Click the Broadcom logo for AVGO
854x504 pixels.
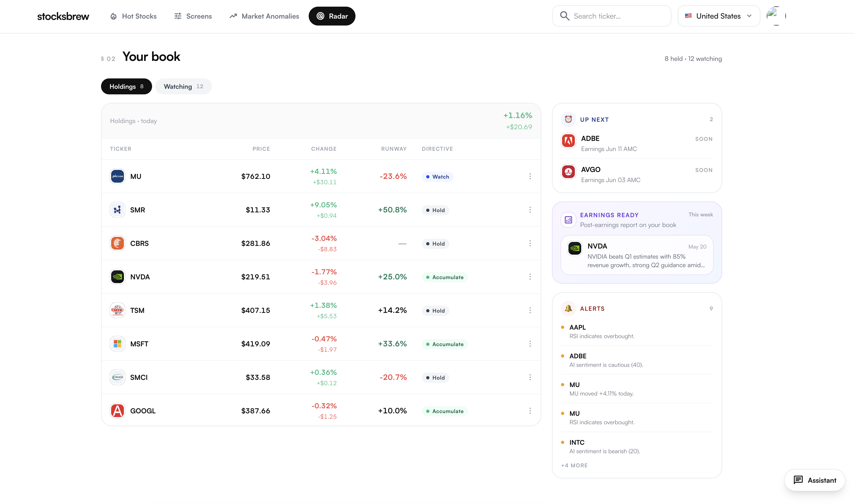pyautogui.click(x=568, y=172)
